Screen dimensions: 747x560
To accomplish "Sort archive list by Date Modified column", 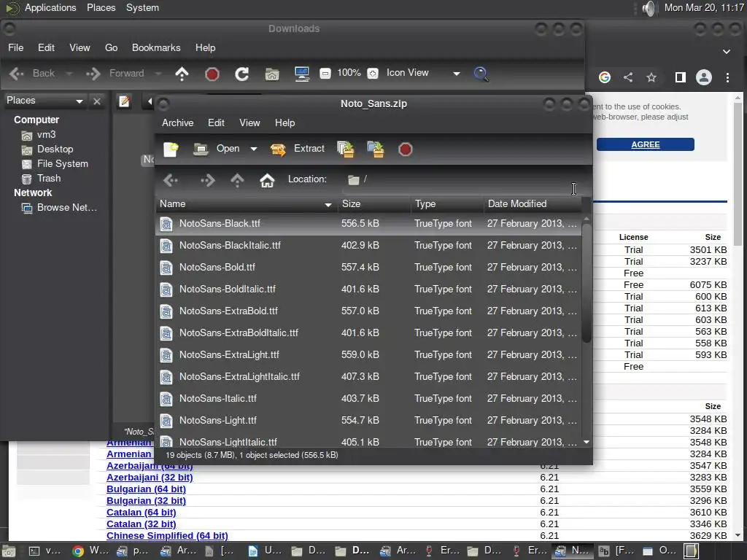I will [x=532, y=204].
